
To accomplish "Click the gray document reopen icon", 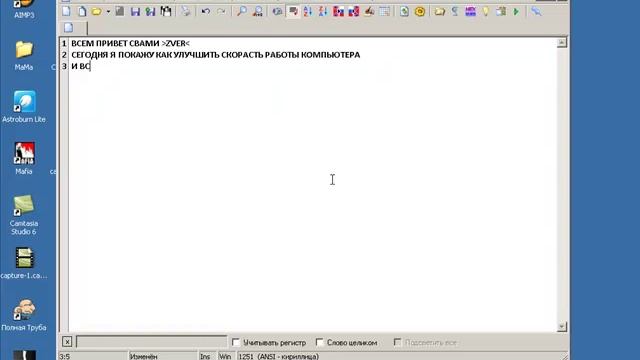I will point(120,11).
